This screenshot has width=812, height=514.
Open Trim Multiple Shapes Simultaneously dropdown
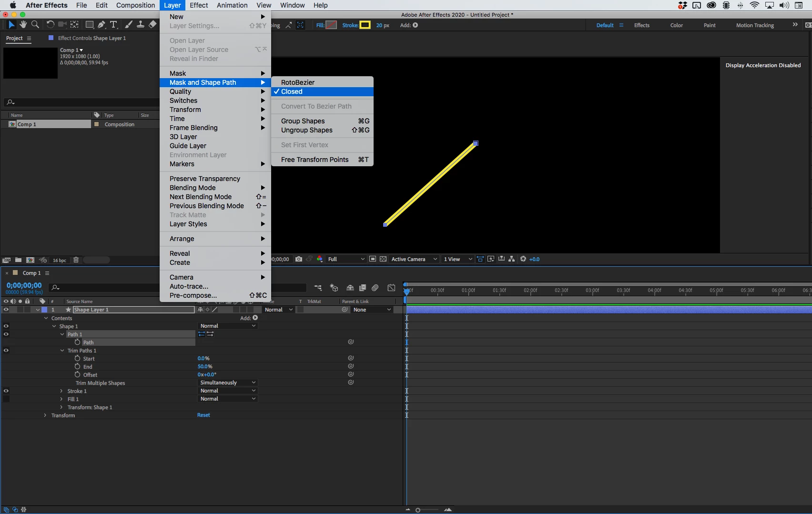tap(228, 383)
